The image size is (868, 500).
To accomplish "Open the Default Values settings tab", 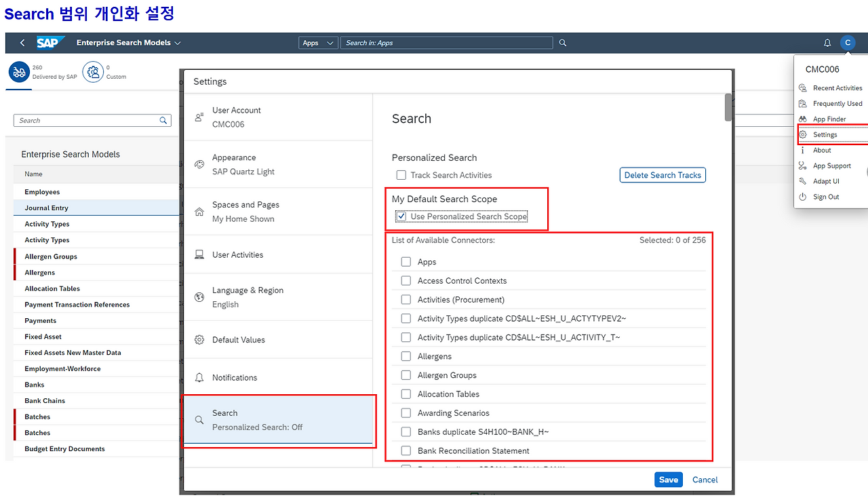I will click(x=279, y=340).
